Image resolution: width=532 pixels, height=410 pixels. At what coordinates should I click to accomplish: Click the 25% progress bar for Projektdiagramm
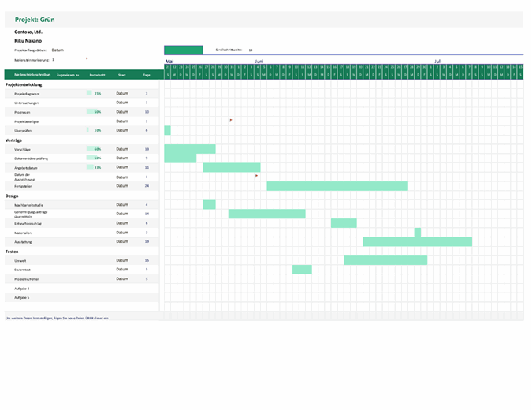(x=94, y=93)
